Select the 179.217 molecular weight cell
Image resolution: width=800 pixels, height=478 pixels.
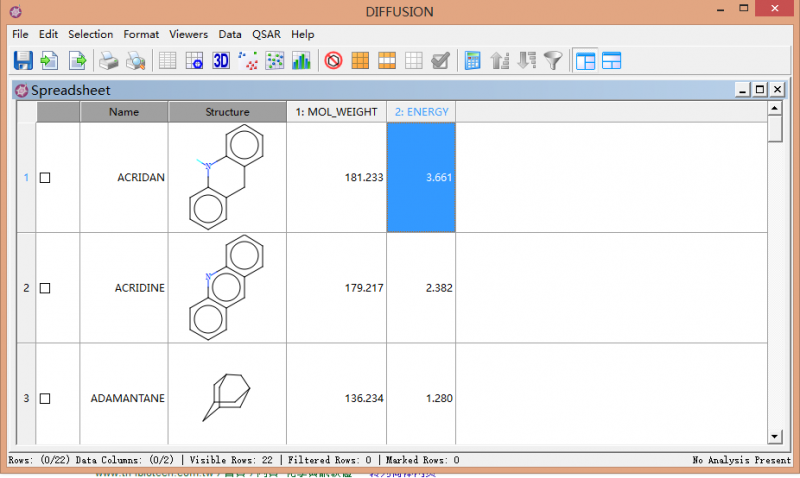(x=337, y=288)
